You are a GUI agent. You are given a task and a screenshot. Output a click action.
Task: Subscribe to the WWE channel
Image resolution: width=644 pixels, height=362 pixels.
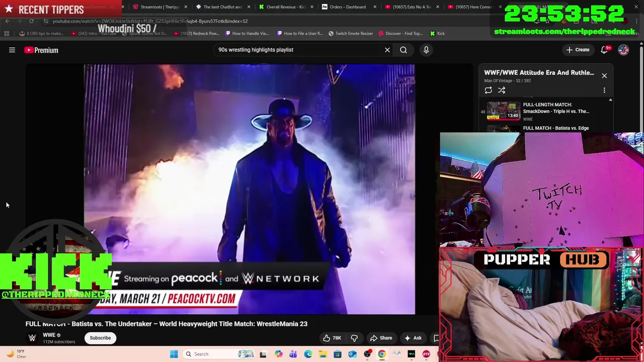point(100,338)
